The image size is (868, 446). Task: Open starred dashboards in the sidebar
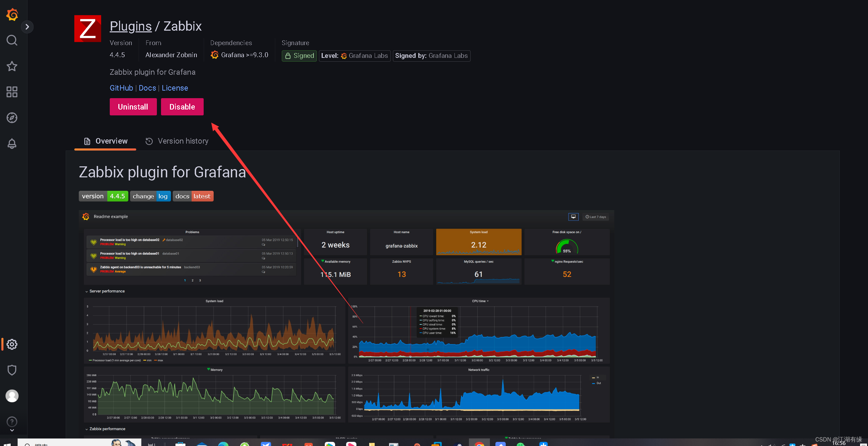coord(12,66)
